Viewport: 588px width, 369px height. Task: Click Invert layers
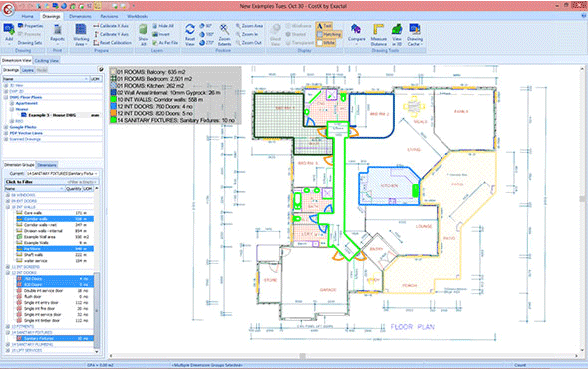[x=161, y=34]
